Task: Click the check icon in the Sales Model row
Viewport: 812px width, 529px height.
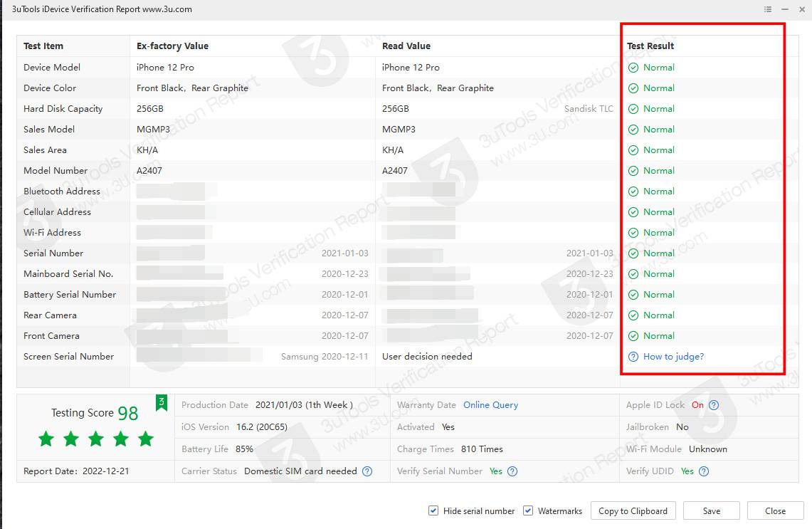Action: coord(633,130)
